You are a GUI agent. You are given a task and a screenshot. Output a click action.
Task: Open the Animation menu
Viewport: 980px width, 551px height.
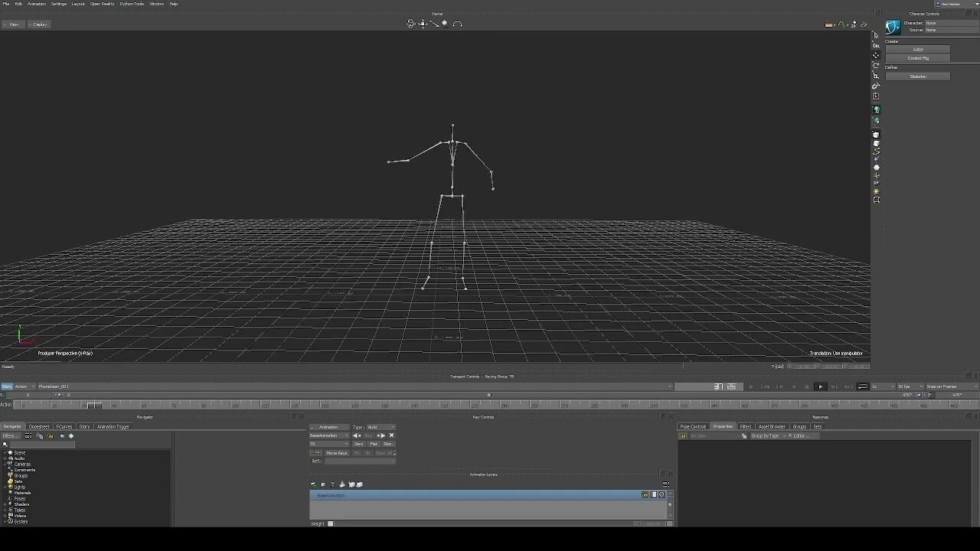(37, 3)
